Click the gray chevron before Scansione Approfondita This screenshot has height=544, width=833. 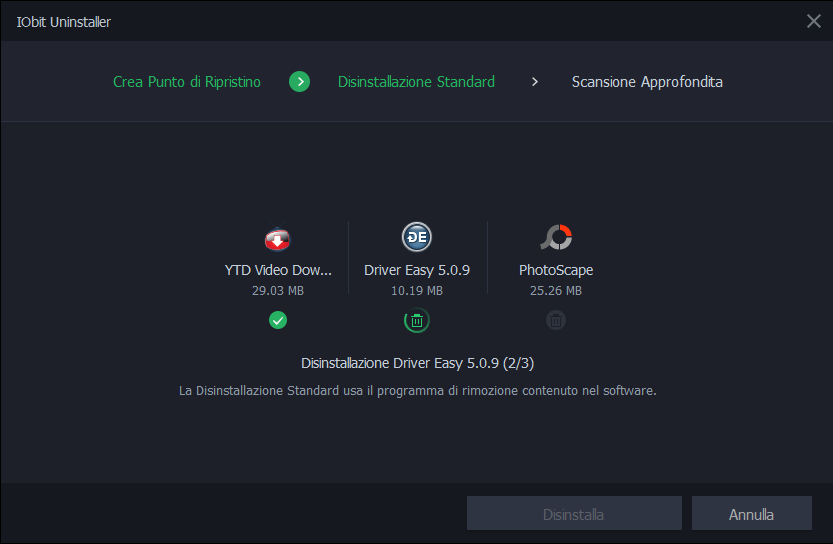pyautogui.click(x=535, y=82)
